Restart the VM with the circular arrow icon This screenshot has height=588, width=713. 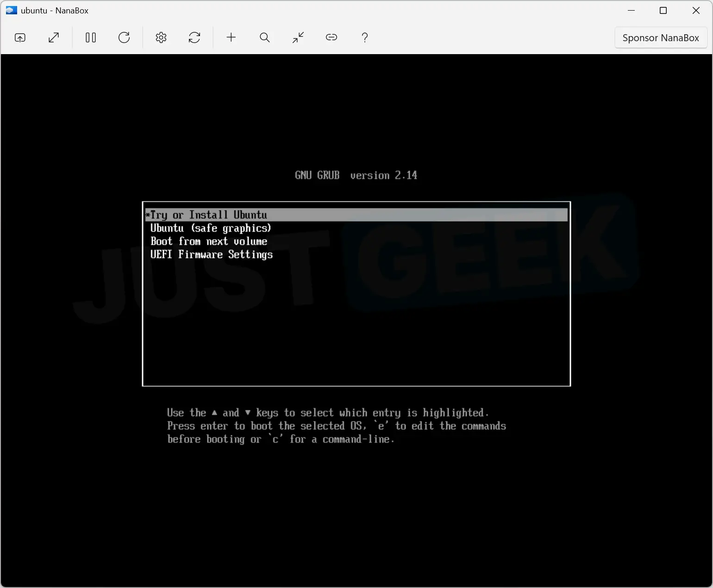[124, 37]
